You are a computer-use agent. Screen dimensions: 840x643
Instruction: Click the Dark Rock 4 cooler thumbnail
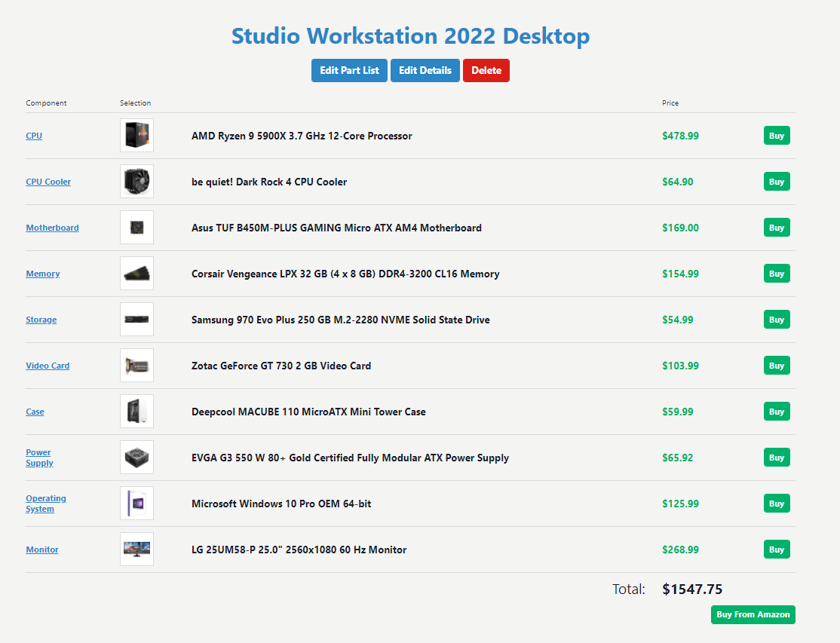(136, 182)
